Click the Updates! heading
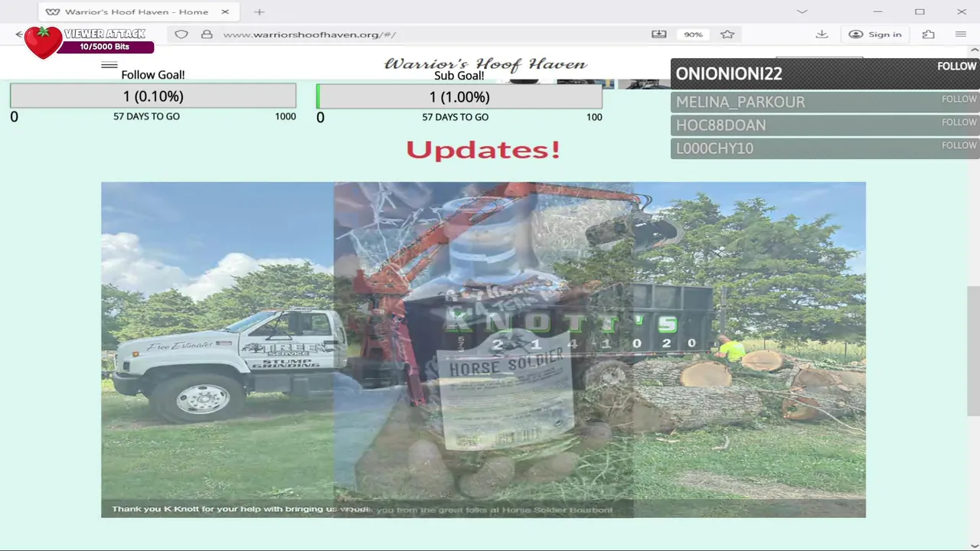Image resolution: width=980 pixels, height=551 pixels. pos(483,149)
